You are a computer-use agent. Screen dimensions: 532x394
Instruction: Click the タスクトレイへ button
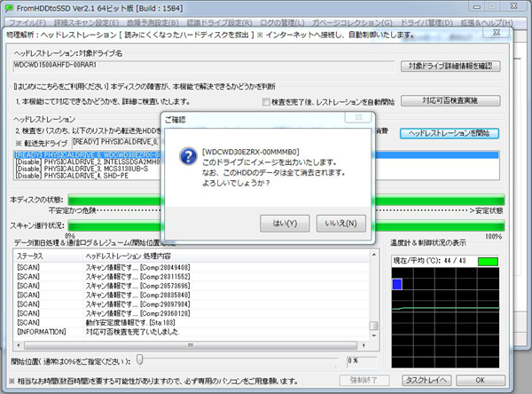point(426,380)
